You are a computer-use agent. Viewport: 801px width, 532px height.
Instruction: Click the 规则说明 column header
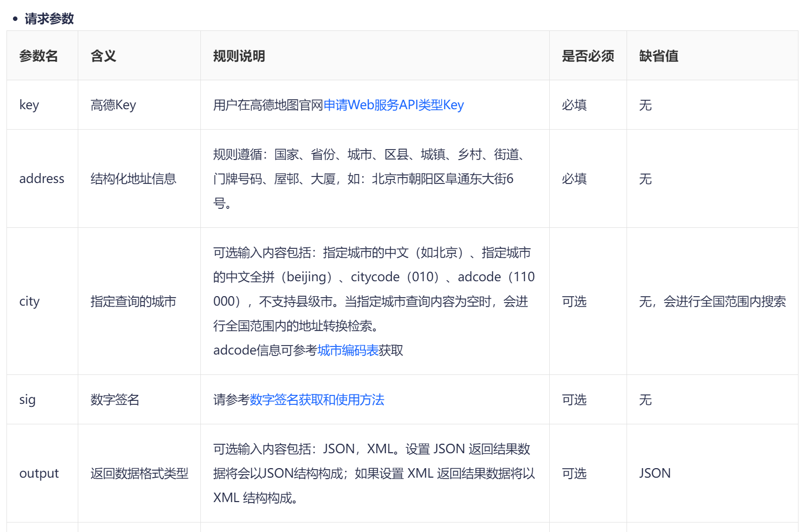[x=239, y=56]
